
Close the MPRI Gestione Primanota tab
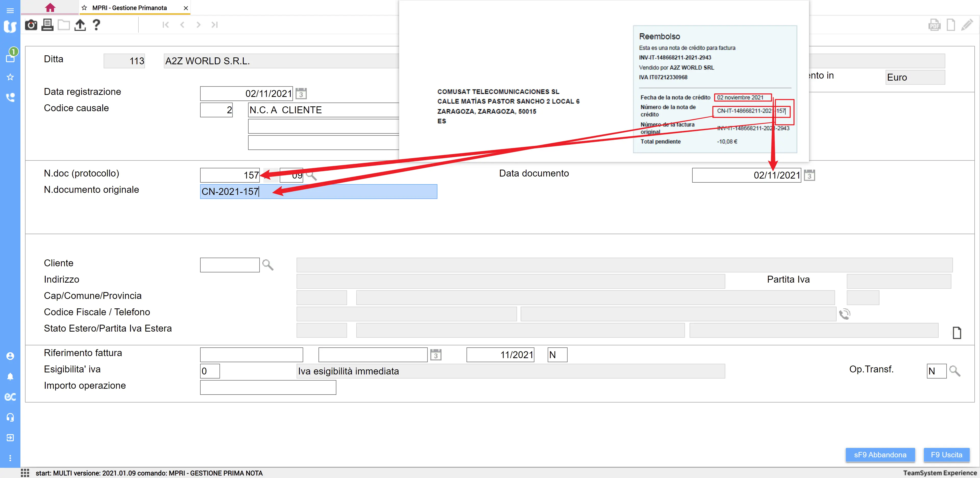coord(186,8)
